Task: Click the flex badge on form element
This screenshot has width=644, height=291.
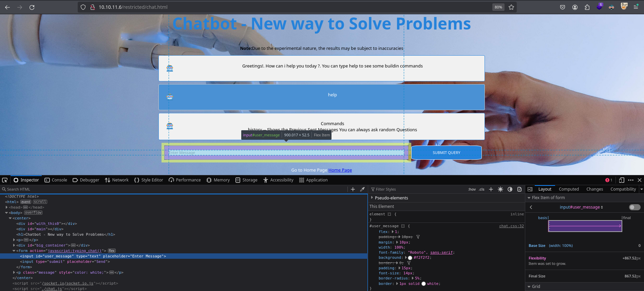Action: (112, 251)
